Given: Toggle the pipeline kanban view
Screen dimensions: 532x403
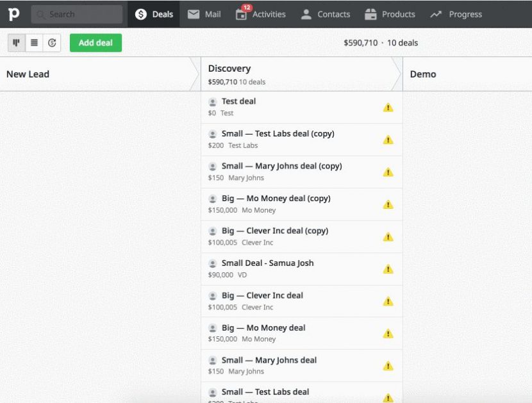Looking at the screenshot, I should coord(16,42).
